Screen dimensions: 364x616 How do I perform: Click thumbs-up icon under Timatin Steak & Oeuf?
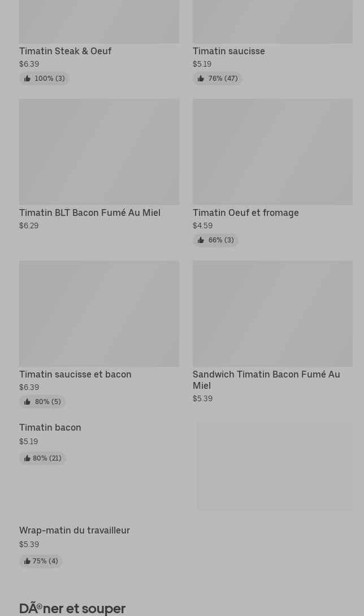27,79
